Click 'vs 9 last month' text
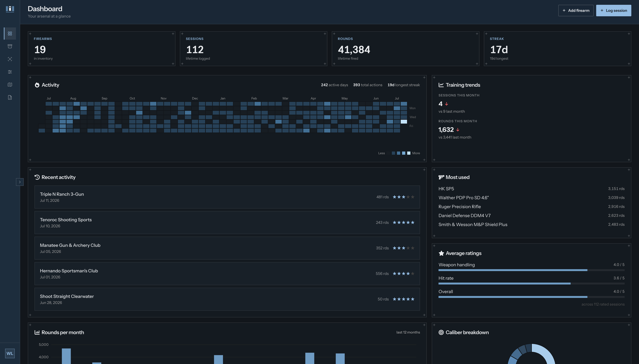Image resolution: width=639 pixels, height=364 pixels. click(x=451, y=111)
